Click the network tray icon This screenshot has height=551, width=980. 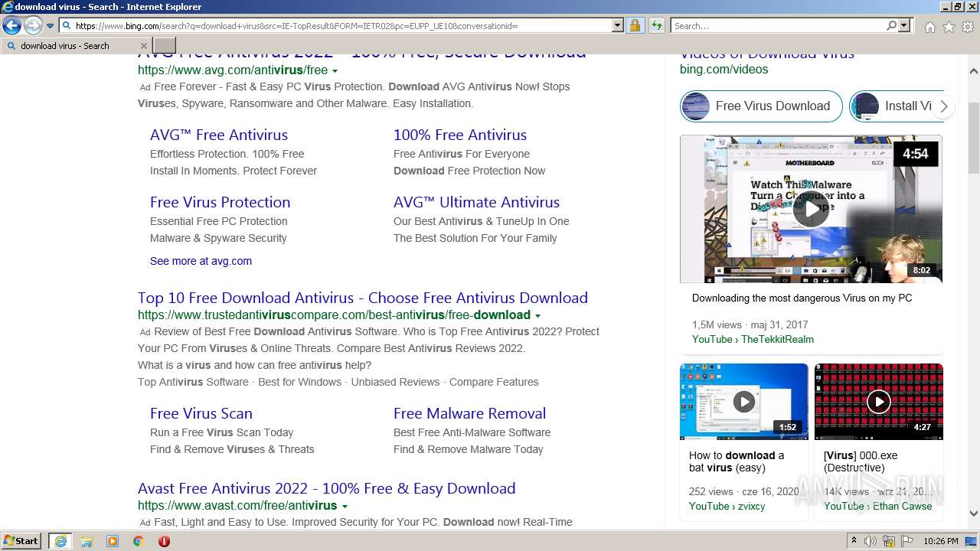click(x=889, y=541)
